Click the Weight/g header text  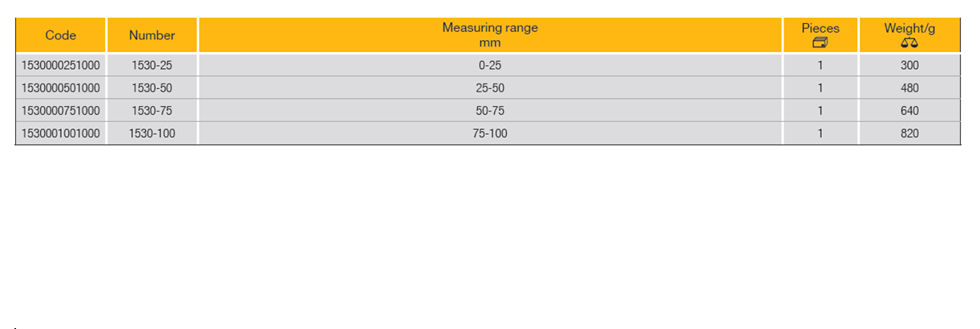pos(909,28)
